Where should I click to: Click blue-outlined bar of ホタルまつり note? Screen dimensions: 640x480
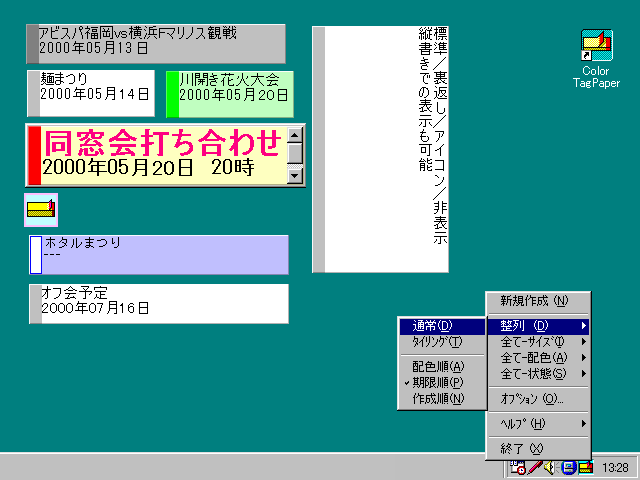pyautogui.click(x=36, y=255)
